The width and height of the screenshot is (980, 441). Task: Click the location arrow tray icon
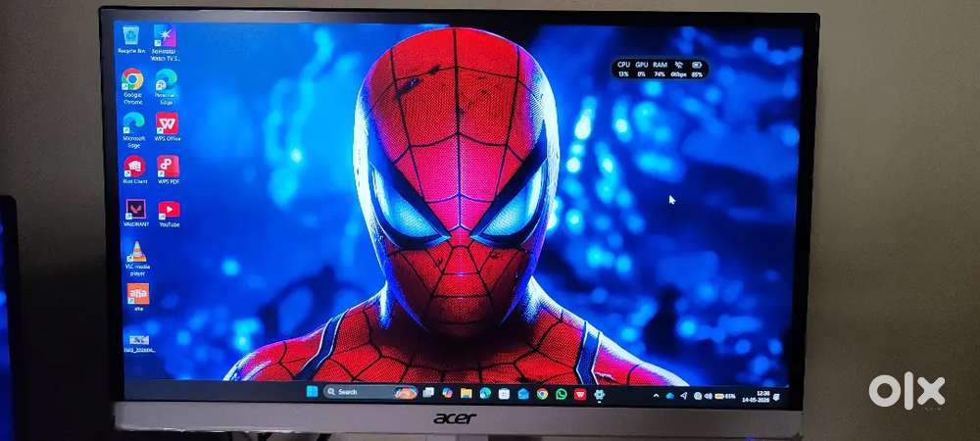(x=684, y=395)
